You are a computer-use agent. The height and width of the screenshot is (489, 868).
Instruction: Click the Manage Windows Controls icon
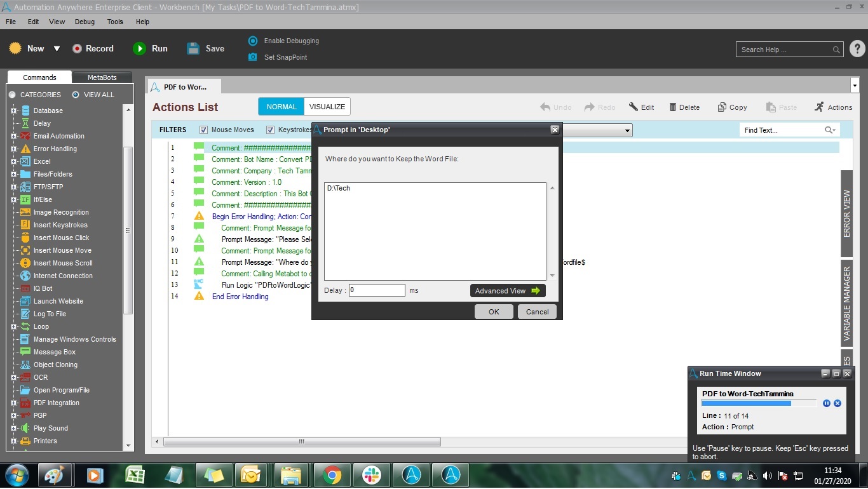click(25, 339)
